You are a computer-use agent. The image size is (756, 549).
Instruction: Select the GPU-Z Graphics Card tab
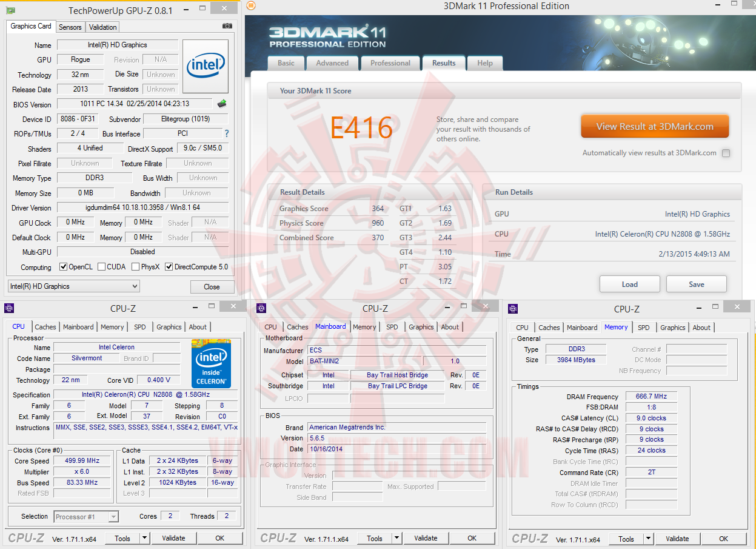[31, 26]
